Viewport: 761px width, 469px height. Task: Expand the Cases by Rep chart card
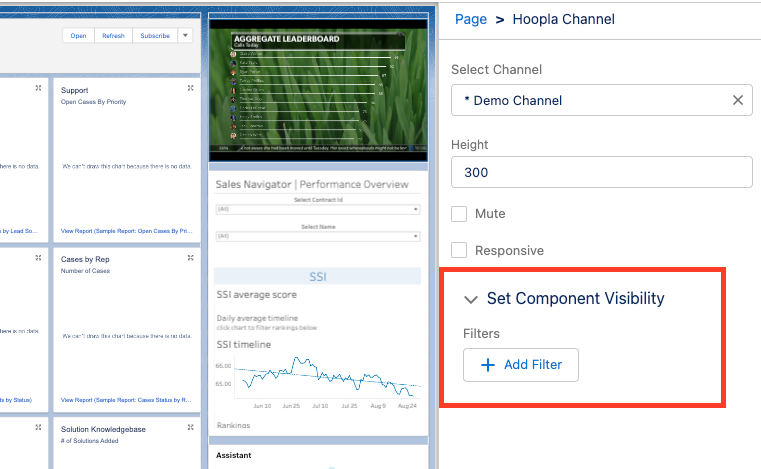click(x=190, y=258)
